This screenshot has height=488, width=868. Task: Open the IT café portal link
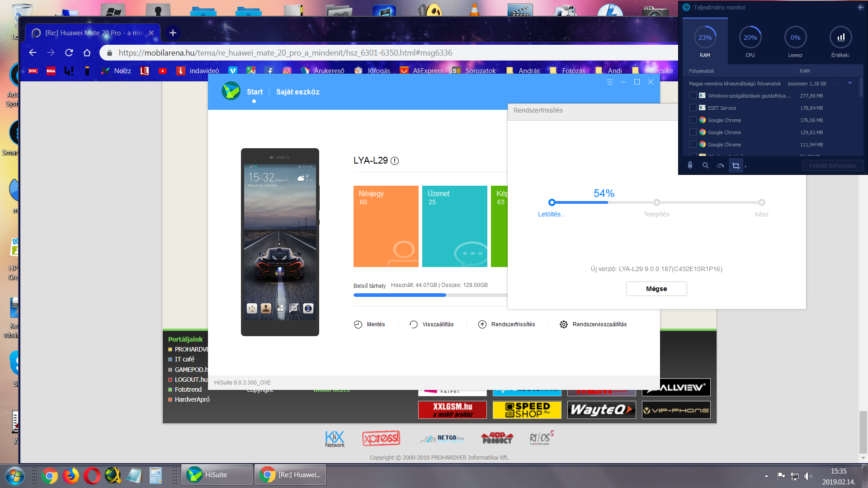pos(185,359)
